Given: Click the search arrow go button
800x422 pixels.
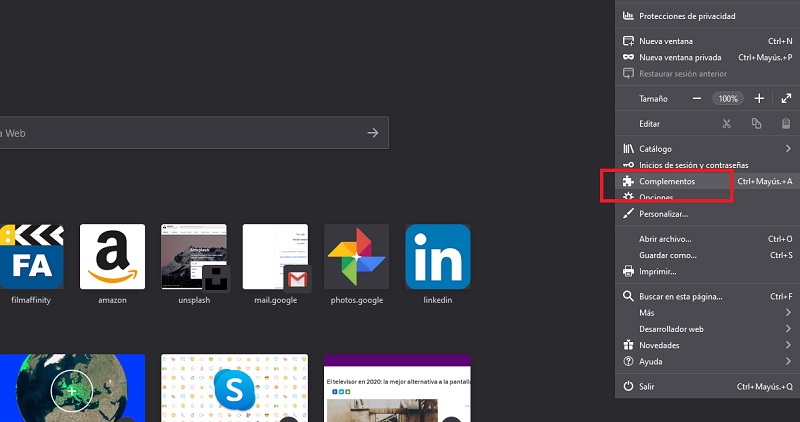Looking at the screenshot, I should (373, 133).
